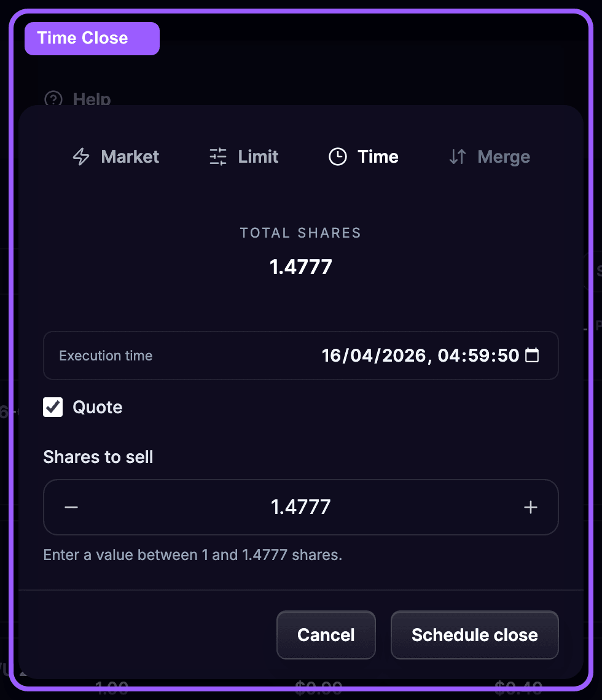Decrease shares with the minus button
The image size is (602, 700).
(x=71, y=507)
